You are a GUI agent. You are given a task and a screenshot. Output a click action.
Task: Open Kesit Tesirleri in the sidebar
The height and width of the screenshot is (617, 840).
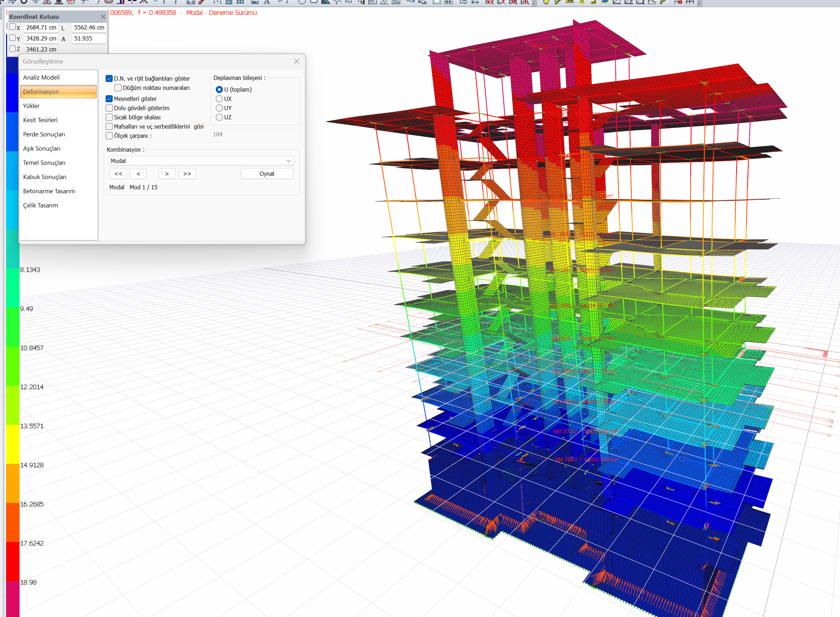(41, 120)
